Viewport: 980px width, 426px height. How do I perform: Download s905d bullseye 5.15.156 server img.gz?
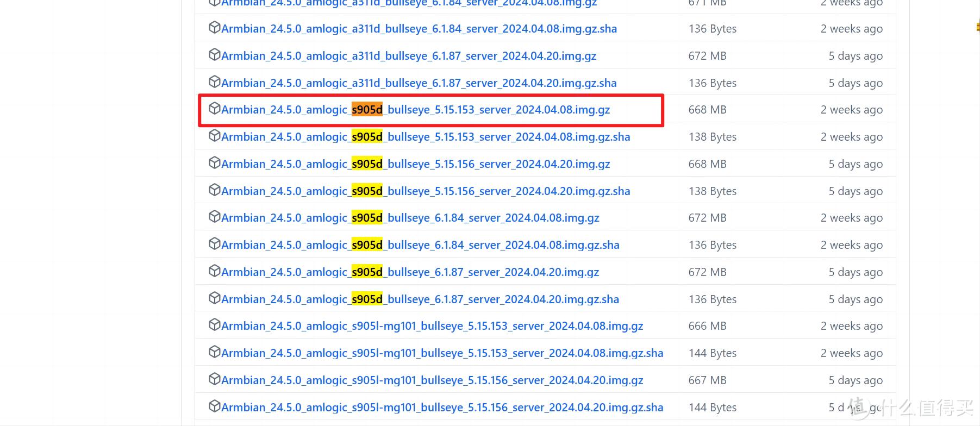415,164
